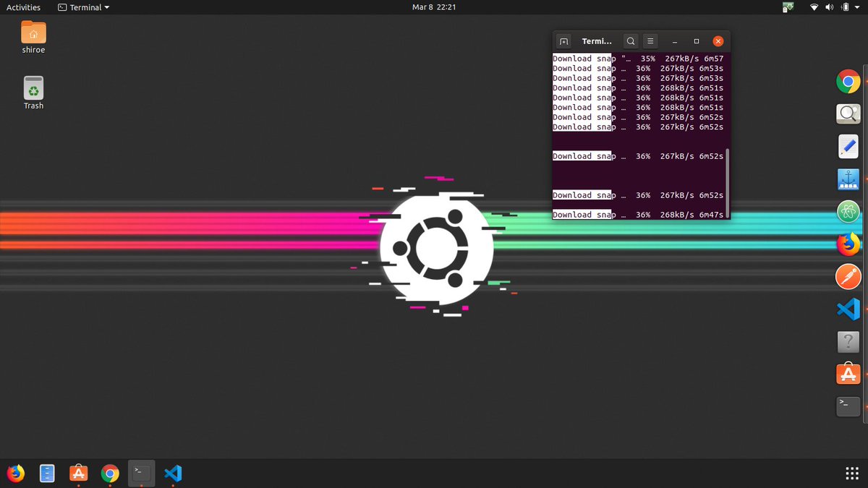Viewport: 868px width, 488px height.
Task: Launch Firefox from the right dock
Action: (x=848, y=244)
